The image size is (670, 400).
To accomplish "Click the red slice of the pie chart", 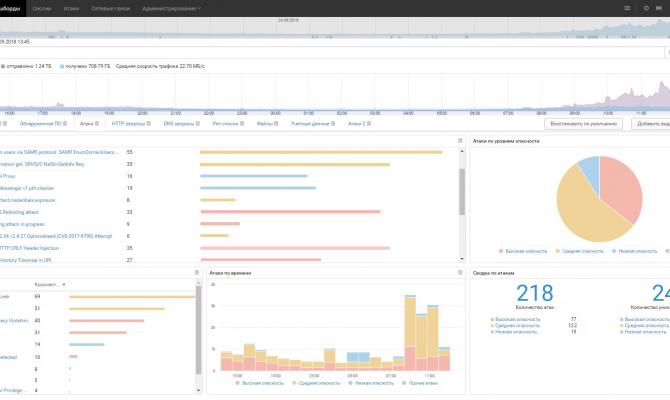I will [x=622, y=188].
